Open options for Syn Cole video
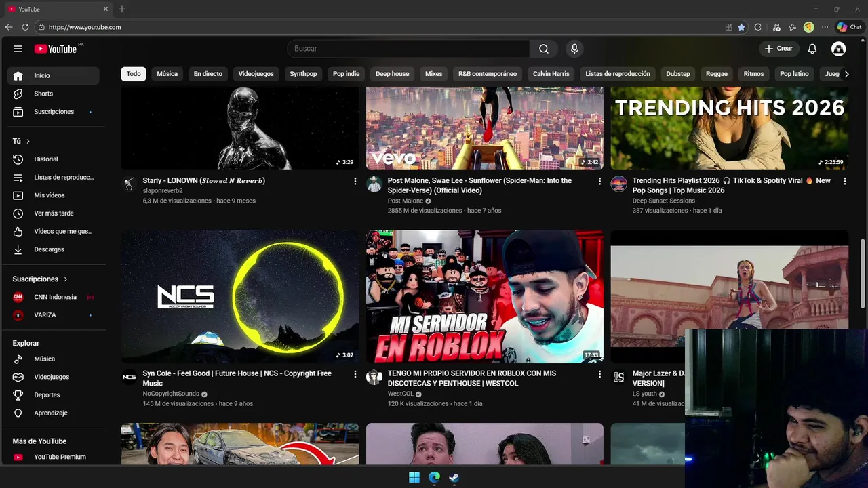This screenshot has width=868, height=488. 355,374
